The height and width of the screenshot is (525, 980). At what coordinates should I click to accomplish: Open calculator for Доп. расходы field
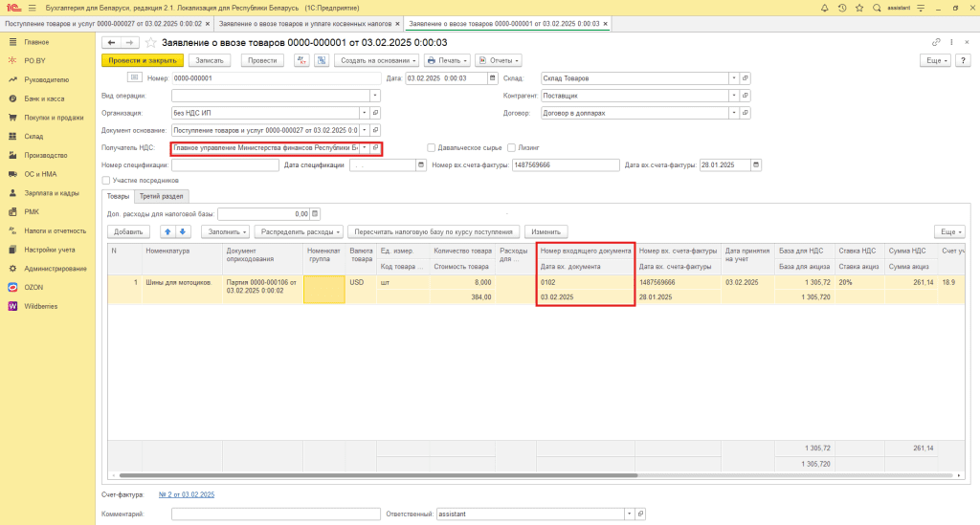point(315,213)
